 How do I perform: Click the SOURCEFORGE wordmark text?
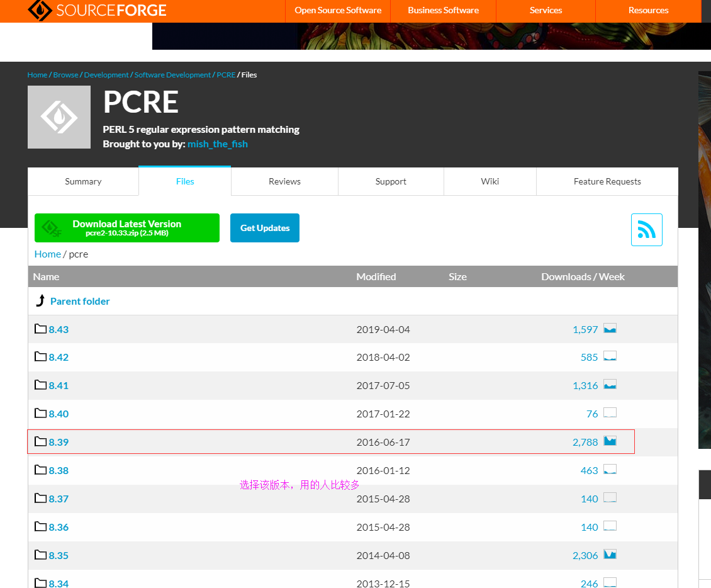(x=111, y=11)
